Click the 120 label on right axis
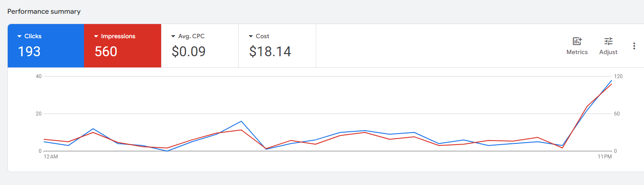The image size is (644, 185). pos(618,76)
